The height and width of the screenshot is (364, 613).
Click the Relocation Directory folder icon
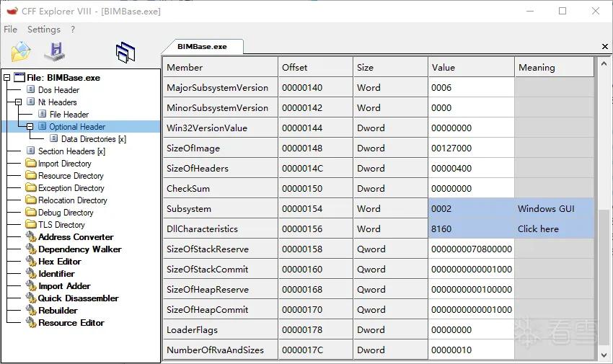point(31,200)
